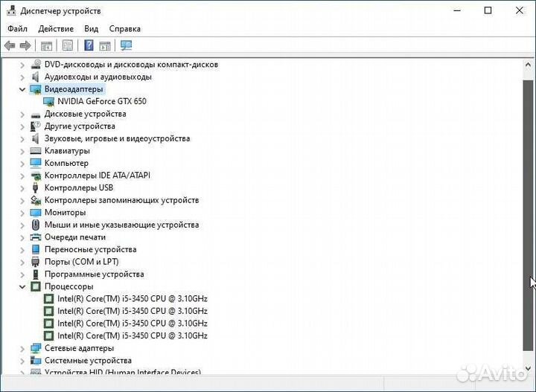Image resolution: width=536 pixels, height=392 pixels.
Task: Minimize the Device Manager window
Action: click(x=457, y=10)
